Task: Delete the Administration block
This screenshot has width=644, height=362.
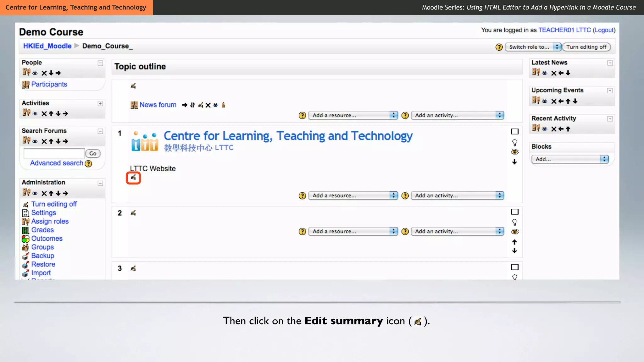Action: click(44, 194)
